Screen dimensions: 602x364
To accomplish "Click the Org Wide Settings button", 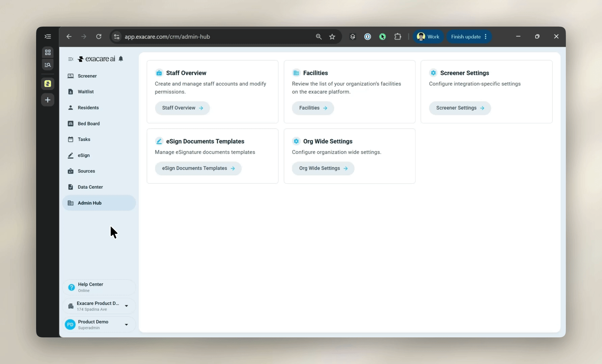I will (323, 168).
